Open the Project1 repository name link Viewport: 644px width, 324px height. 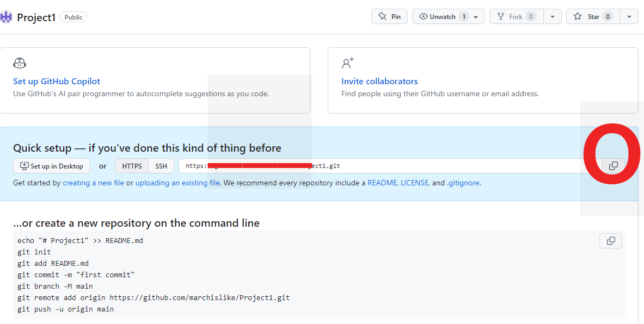(36, 17)
